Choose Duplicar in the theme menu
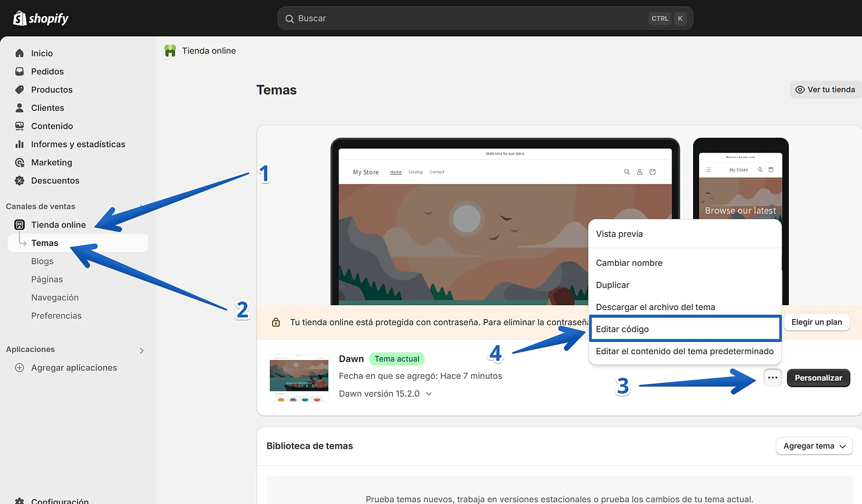862x504 pixels. pyautogui.click(x=612, y=285)
